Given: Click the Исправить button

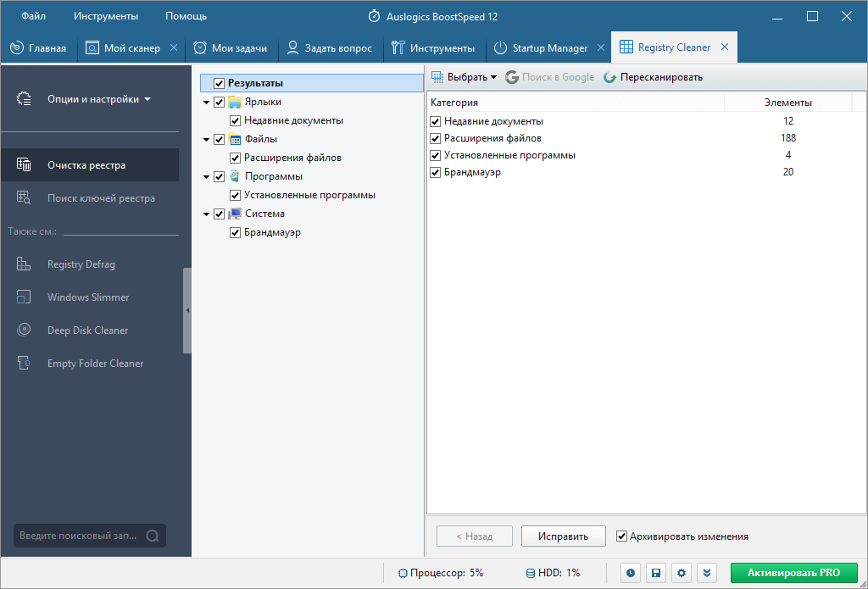Looking at the screenshot, I should pyautogui.click(x=564, y=536).
